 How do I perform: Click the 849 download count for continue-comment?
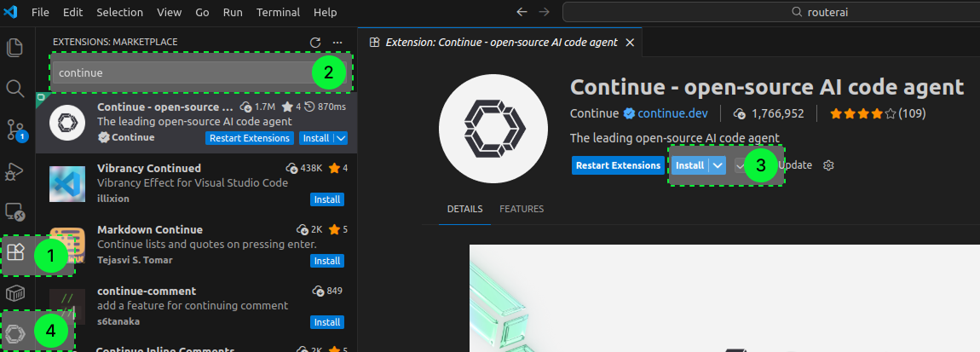(327, 291)
